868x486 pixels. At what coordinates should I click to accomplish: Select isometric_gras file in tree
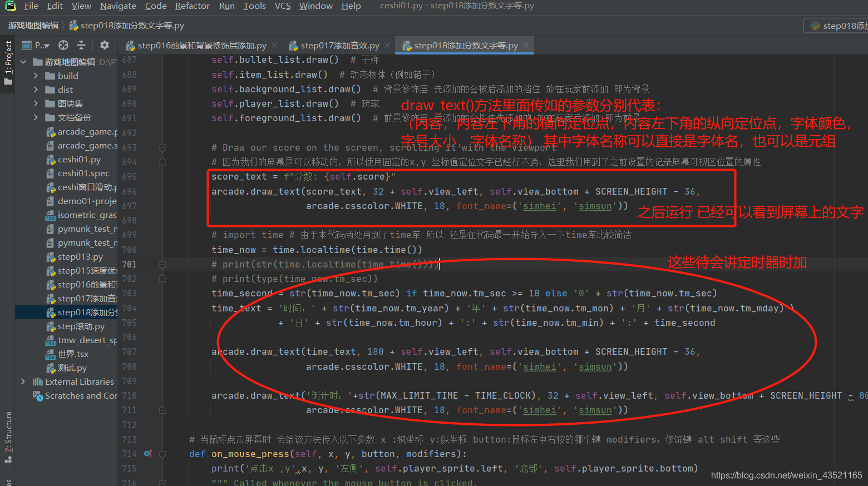pos(87,215)
